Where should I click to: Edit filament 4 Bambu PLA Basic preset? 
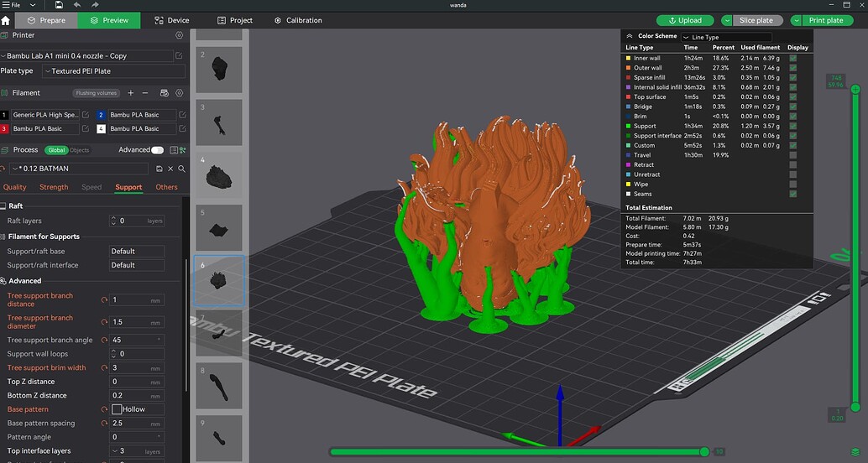(x=182, y=128)
